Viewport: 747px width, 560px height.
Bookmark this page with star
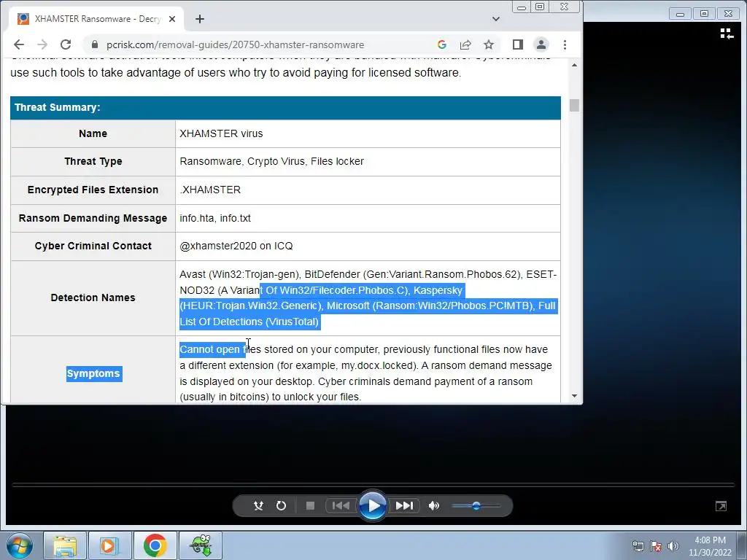[x=489, y=44]
